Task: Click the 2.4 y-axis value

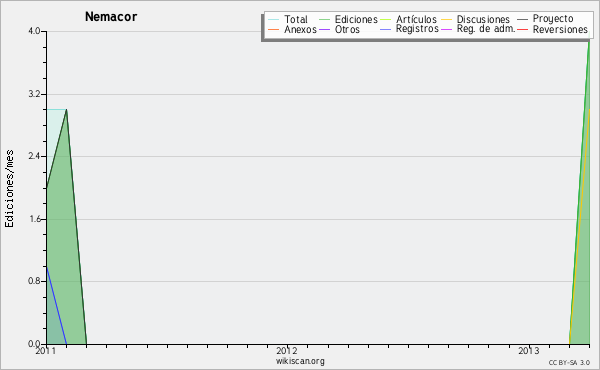Action: tap(34, 156)
